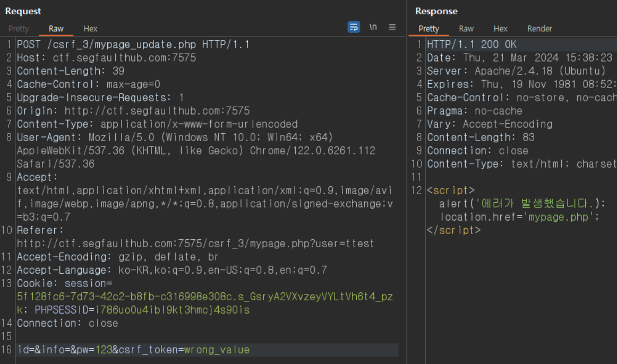This screenshot has width=617, height=364.
Task: Click the Origin header line
Action: (133, 111)
